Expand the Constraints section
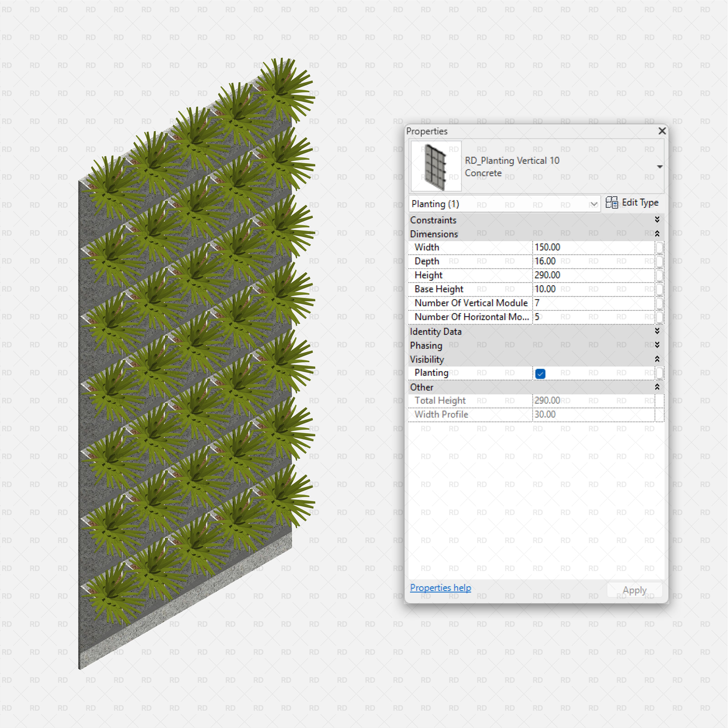Viewport: 728px width, 728px height. pos(657,220)
